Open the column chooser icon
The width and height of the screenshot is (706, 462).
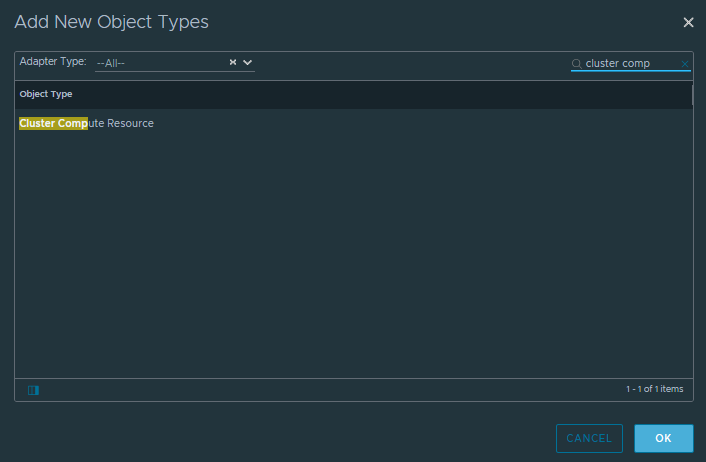coord(33,390)
